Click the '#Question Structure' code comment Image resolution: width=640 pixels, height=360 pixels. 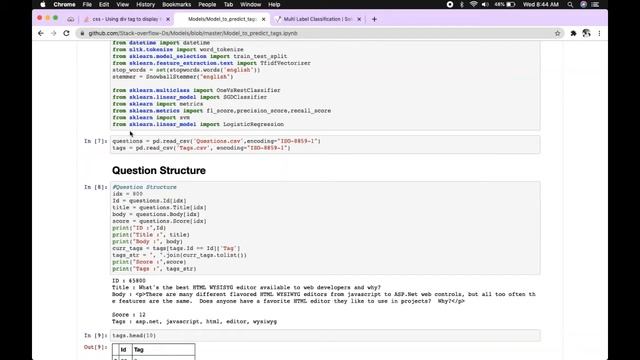tap(144, 187)
